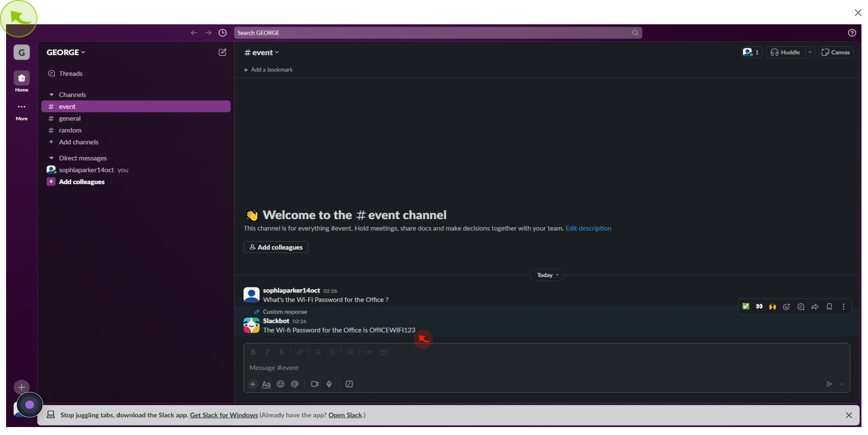868x435 pixels.
Task: Toggle Strikethrough formatting in composer
Action: click(x=282, y=352)
